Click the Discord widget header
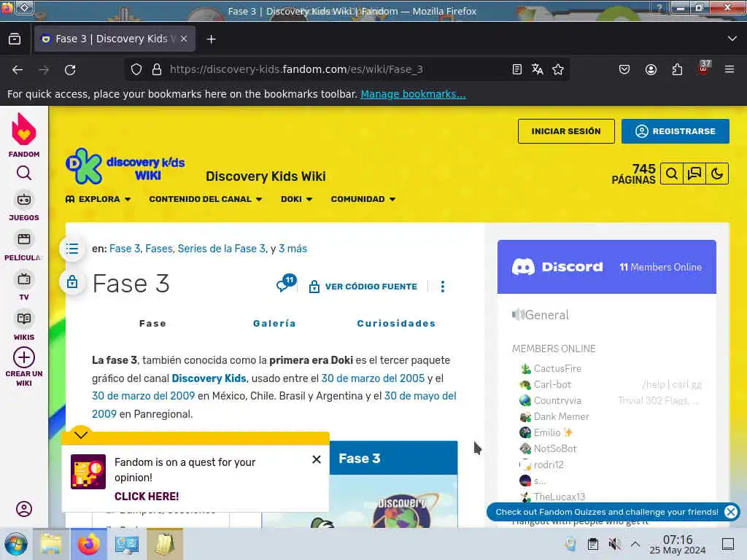Viewport: 747px width, 560px height. point(606,267)
